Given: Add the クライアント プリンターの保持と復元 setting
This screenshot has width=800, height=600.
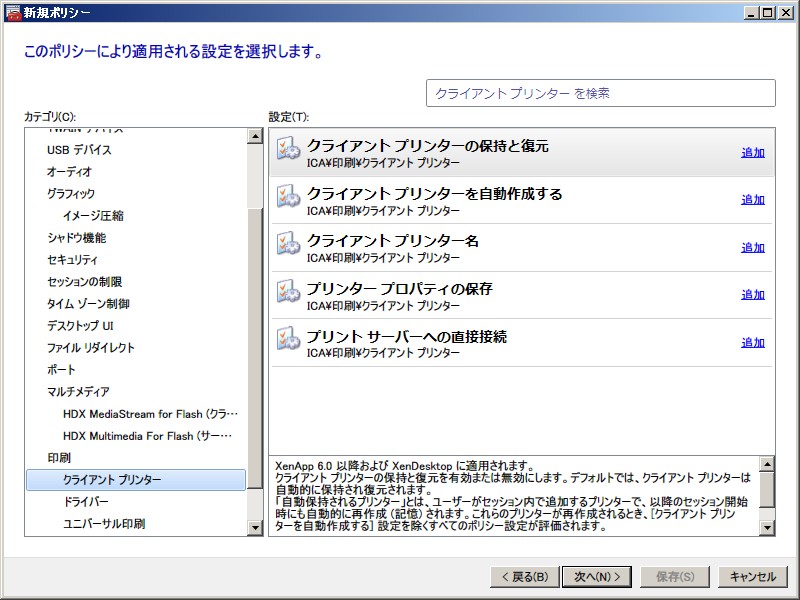Looking at the screenshot, I should [752, 153].
